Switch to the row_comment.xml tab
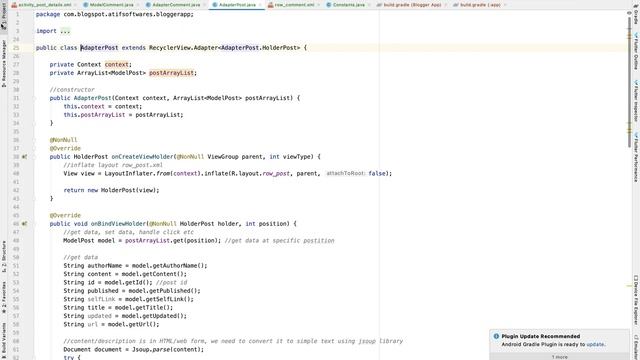Screen dimensions: 640x360 (294, 5)
